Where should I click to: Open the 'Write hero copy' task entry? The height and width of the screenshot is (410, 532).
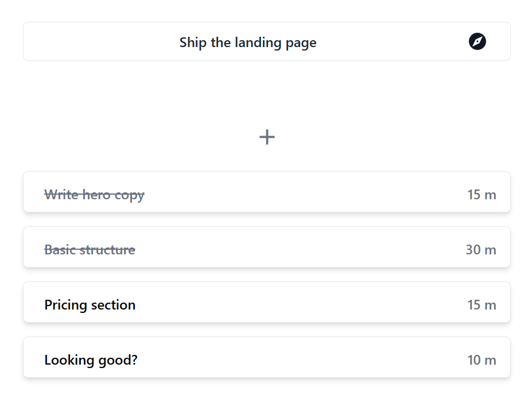266,192
